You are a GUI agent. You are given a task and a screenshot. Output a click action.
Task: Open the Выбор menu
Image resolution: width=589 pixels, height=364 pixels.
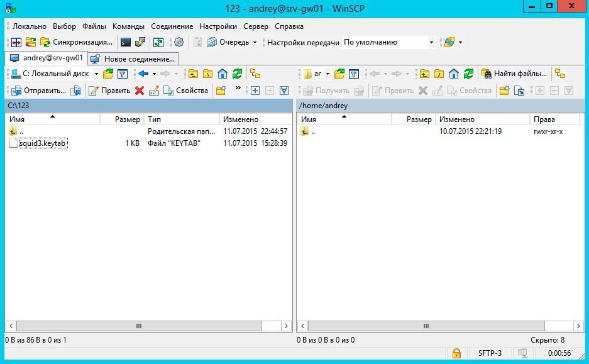(64, 26)
